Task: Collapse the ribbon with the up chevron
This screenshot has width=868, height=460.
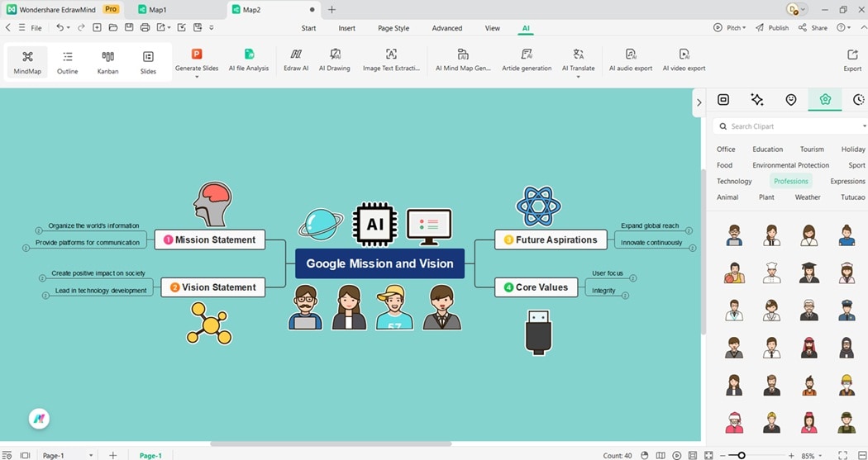Action: [863, 27]
